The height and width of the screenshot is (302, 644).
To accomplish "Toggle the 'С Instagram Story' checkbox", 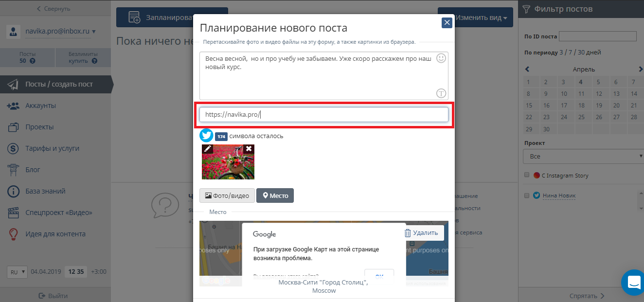I will 527,175.
